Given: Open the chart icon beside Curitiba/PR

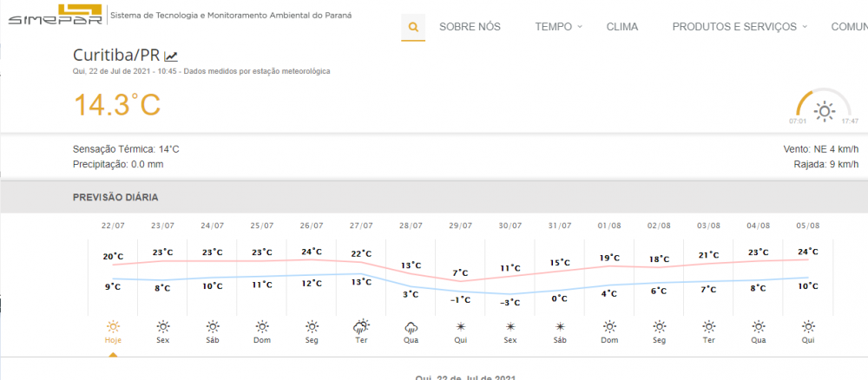Looking at the screenshot, I should coord(171,56).
